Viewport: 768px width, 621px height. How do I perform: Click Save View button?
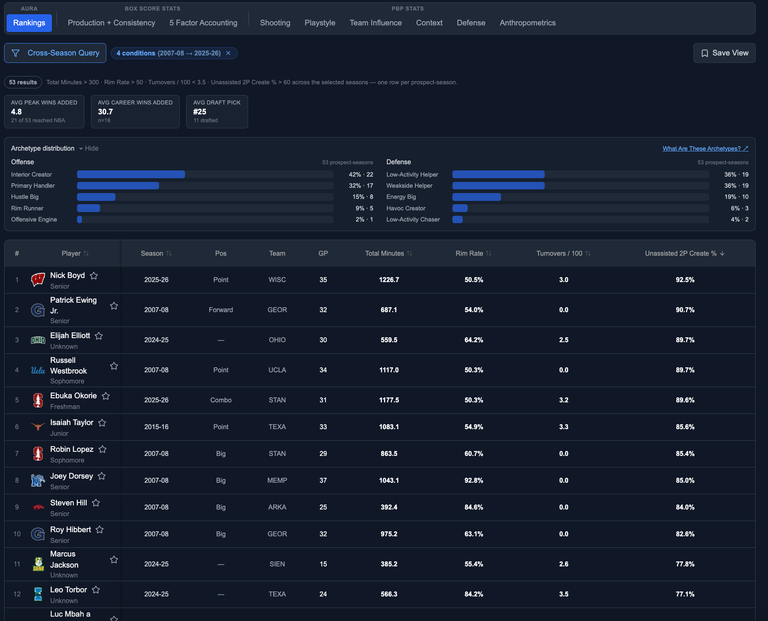(x=724, y=53)
